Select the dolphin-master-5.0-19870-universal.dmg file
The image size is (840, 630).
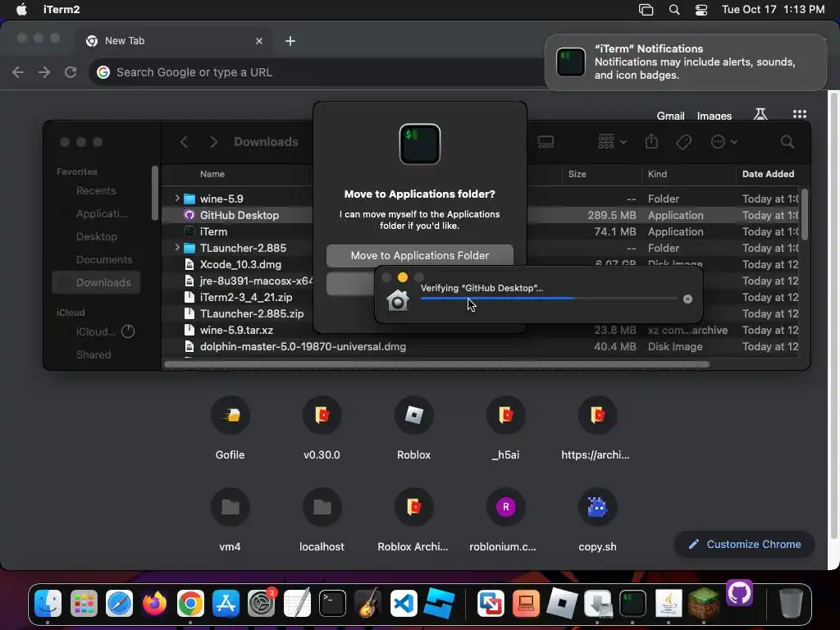(303, 347)
